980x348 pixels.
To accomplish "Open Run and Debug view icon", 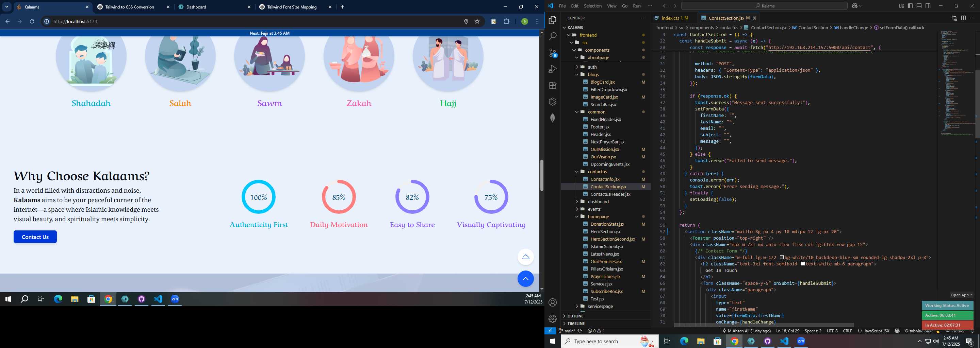I will [x=553, y=69].
